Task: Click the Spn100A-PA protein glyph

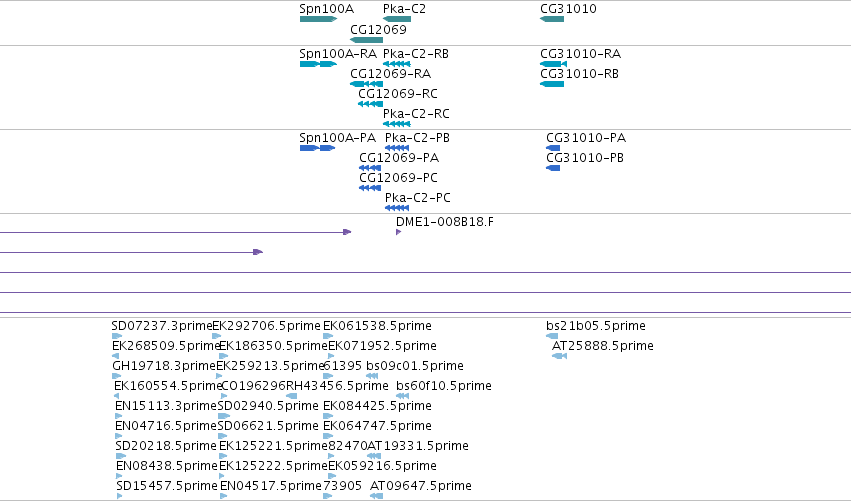Action: pyautogui.click(x=317, y=148)
